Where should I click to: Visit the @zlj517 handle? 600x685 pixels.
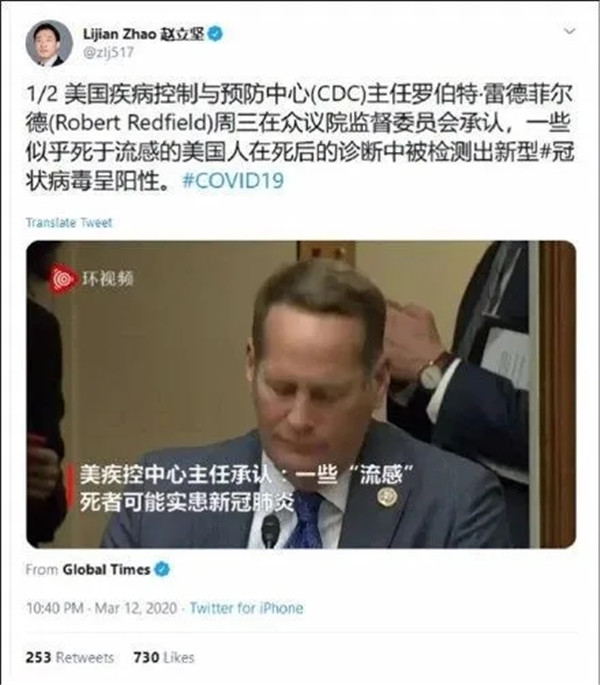(108, 53)
